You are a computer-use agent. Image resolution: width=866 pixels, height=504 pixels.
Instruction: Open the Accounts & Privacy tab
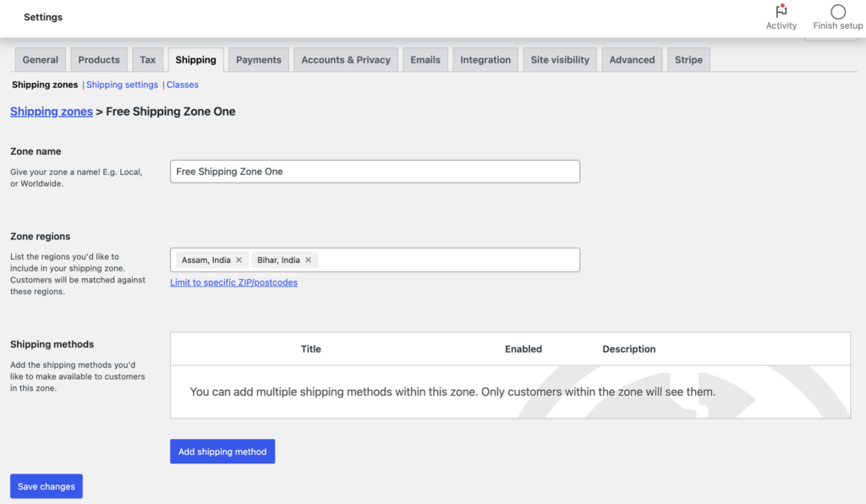[345, 59]
